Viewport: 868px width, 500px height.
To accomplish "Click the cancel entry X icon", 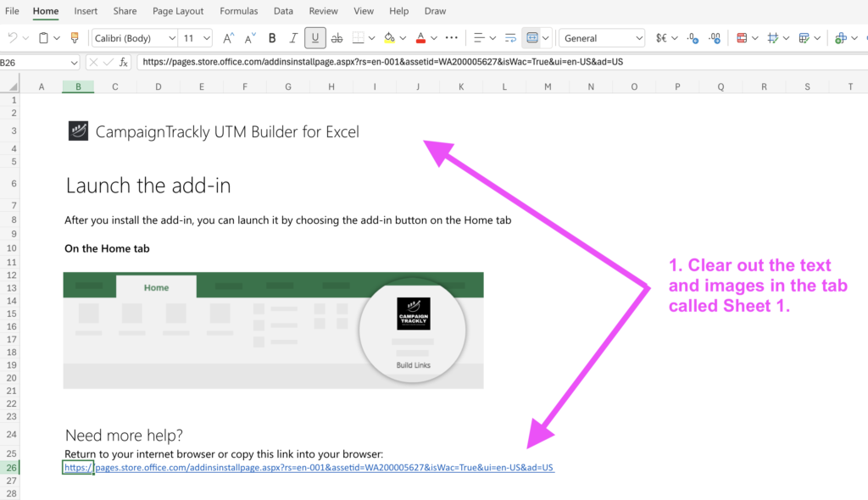I will 93,63.
